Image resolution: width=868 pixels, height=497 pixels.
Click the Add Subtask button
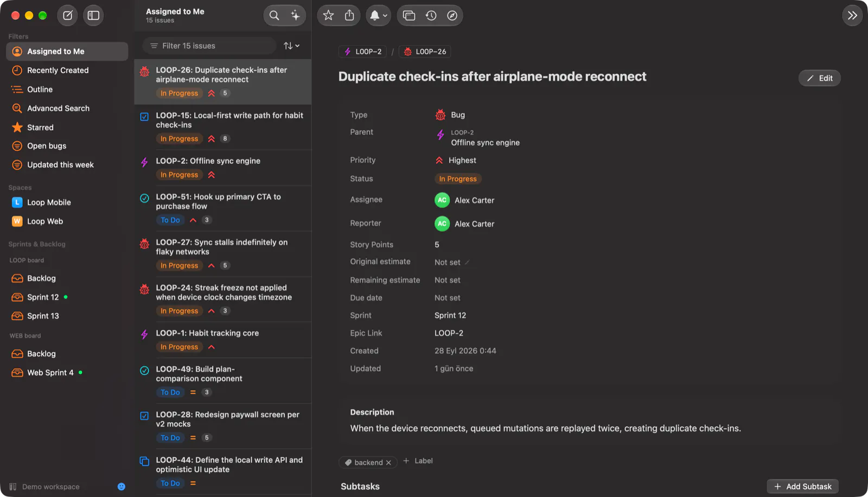(803, 487)
